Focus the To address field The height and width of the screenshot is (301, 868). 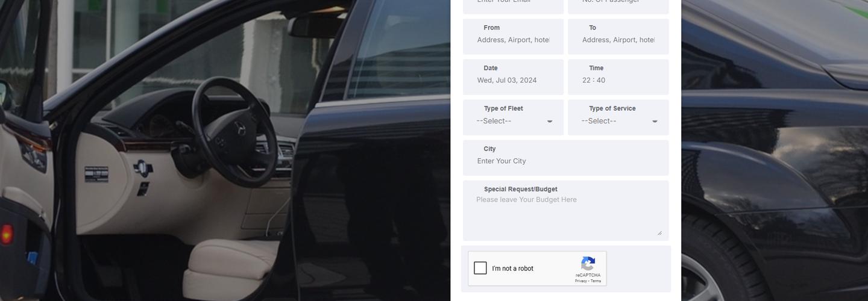click(618, 40)
